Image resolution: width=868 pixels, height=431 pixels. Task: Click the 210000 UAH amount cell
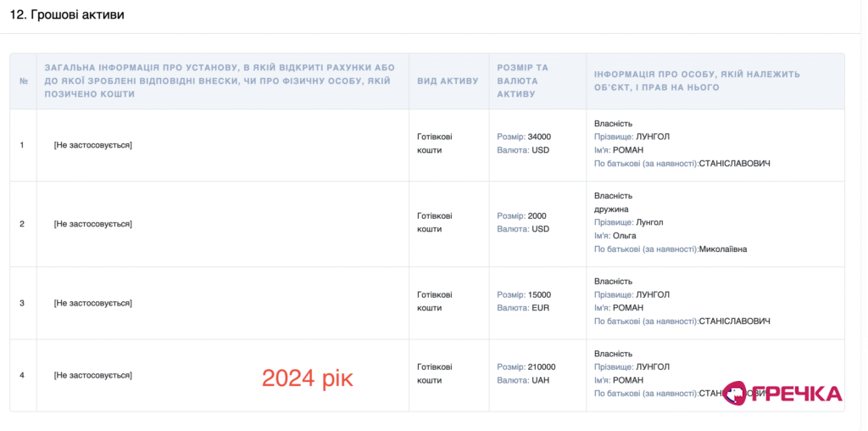tap(526, 373)
